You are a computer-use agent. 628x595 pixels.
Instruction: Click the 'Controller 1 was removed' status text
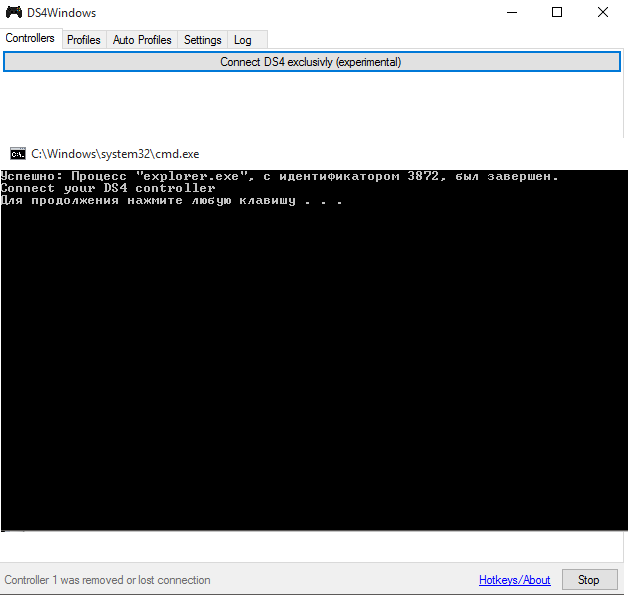pyautogui.click(x=107, y=580)
